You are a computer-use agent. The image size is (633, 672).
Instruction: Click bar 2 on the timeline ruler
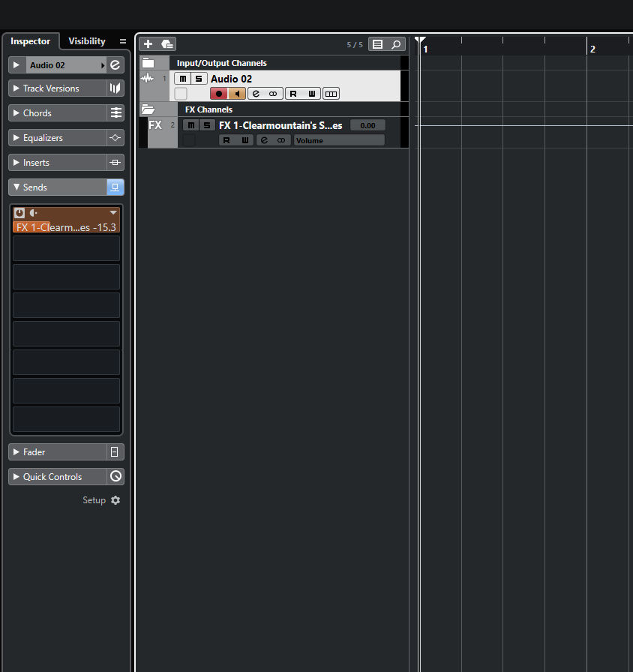pyautogui.click(x=592, y=49)
